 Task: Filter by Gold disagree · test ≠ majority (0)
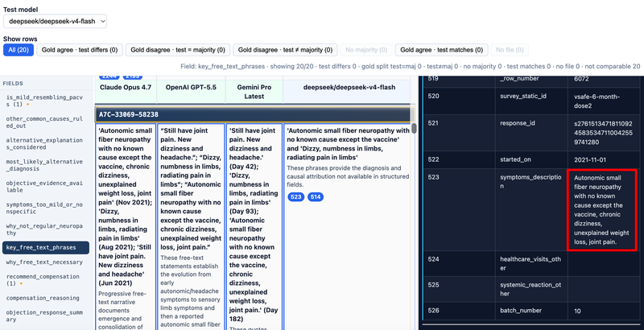pyautogui.click(x=285, y=50)
